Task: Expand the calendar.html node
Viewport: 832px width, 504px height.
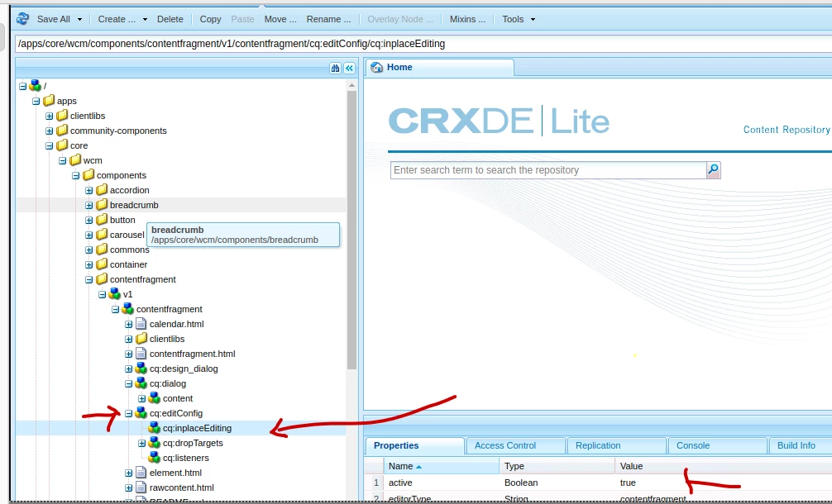Action: [x=129, y=324]
